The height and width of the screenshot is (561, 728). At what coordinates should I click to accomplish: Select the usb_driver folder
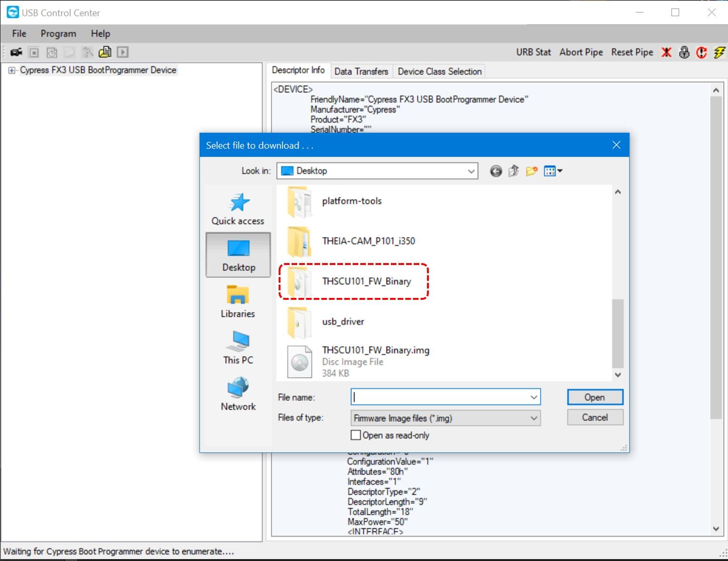click(326, 322)
